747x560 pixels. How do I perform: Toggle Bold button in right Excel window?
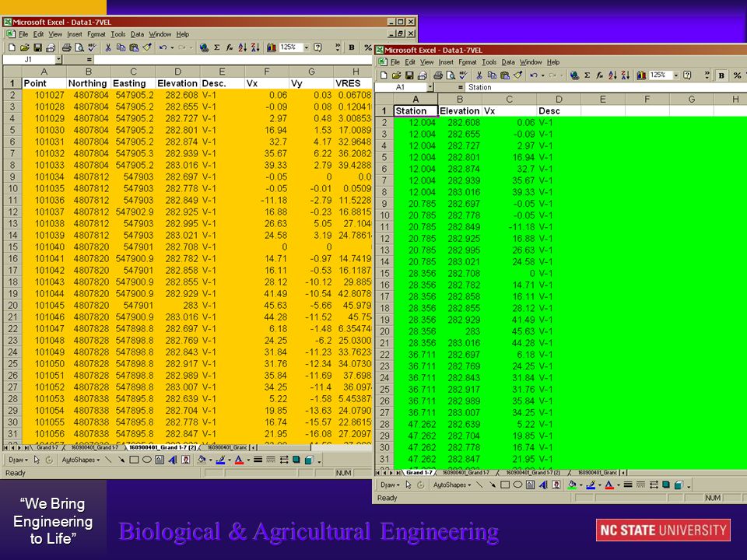(x=722, y=75)
